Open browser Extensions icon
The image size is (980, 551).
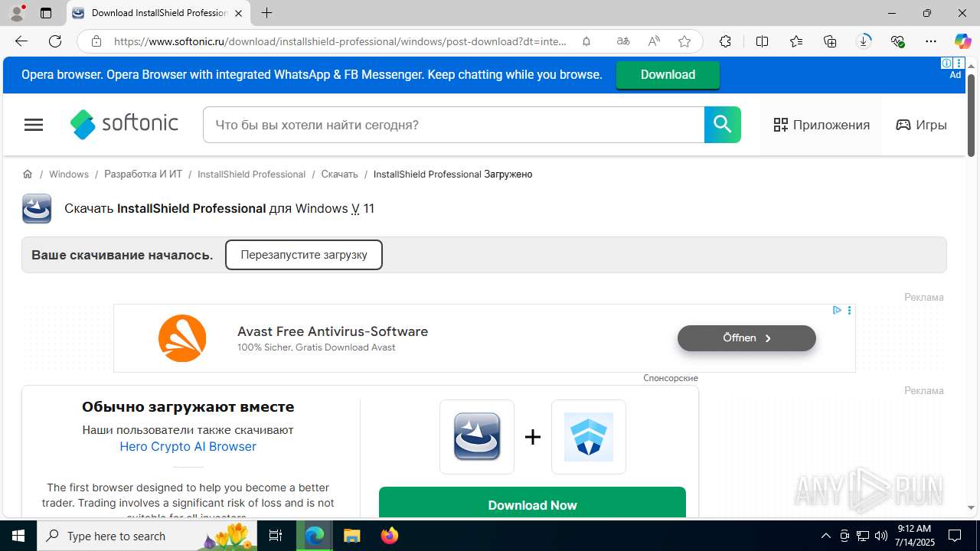[x=725, y=41]
